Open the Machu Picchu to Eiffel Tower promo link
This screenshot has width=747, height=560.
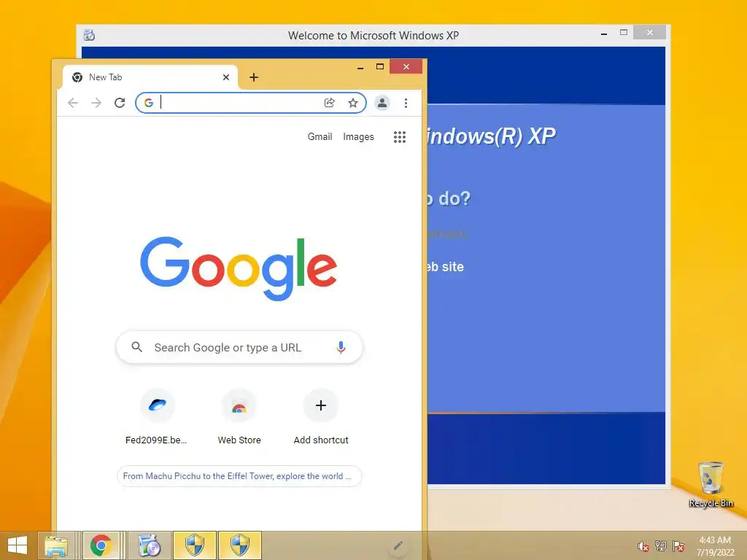[239, 475]
